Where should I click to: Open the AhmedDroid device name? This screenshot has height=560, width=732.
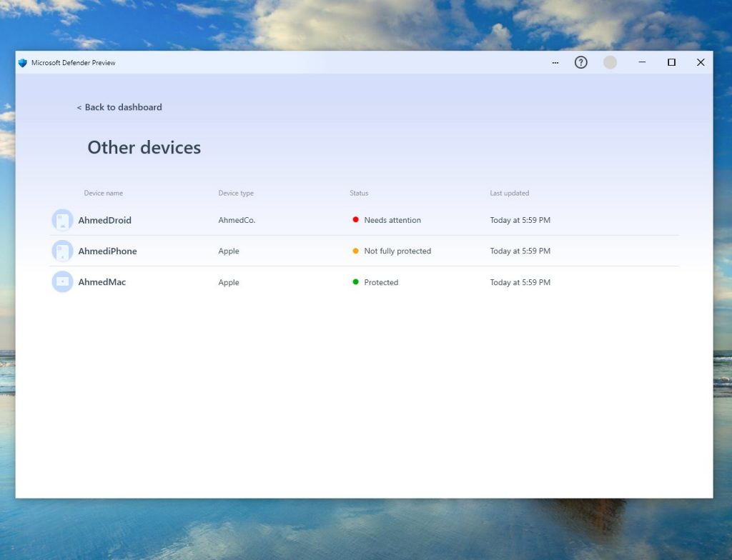point(104,220)
